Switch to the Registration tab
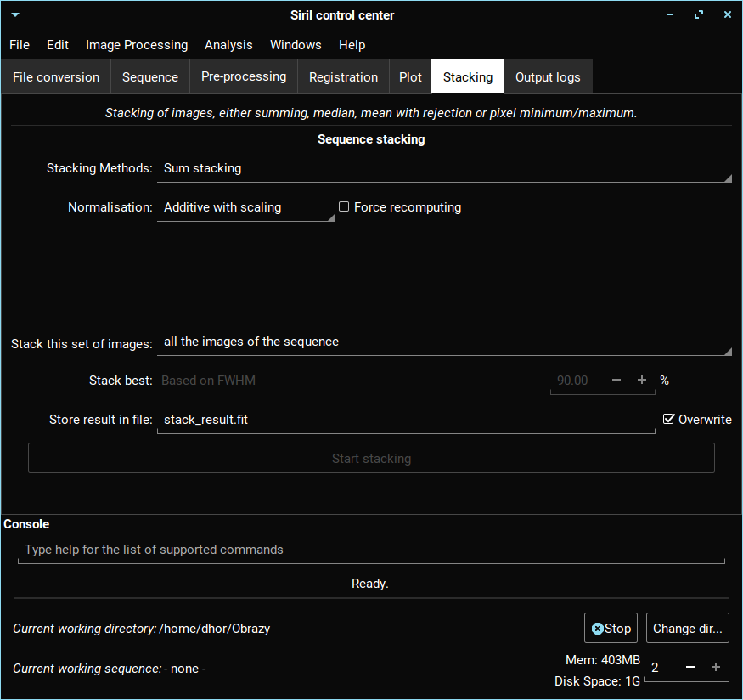743x700 pixels. [344, 76]
